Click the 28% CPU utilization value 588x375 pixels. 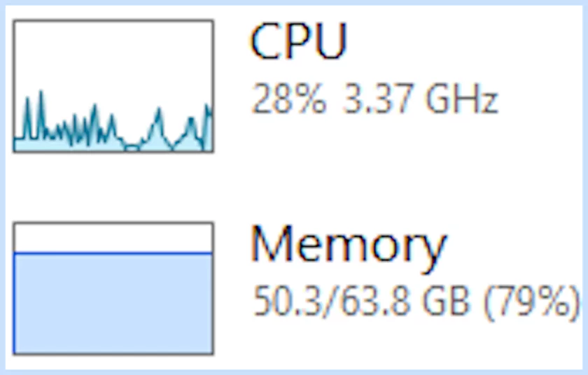[x=288, y=101]
